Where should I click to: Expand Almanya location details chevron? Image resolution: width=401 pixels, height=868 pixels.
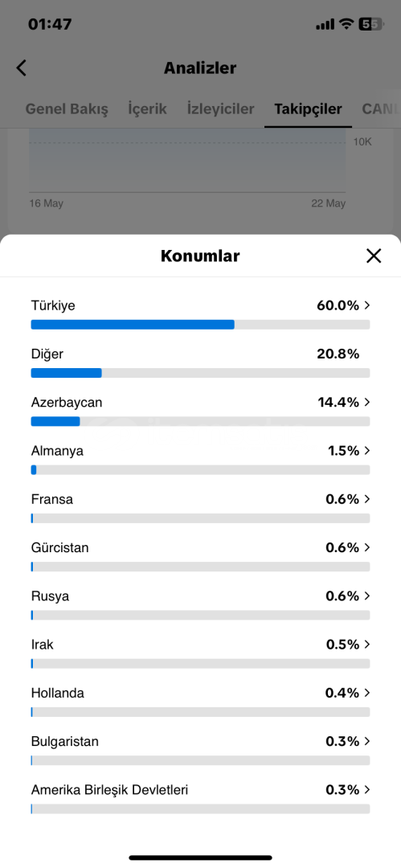pos(366,451)
